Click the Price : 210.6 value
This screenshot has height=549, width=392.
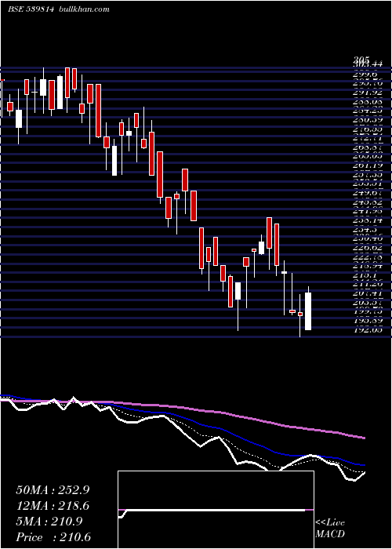(53, 537)
